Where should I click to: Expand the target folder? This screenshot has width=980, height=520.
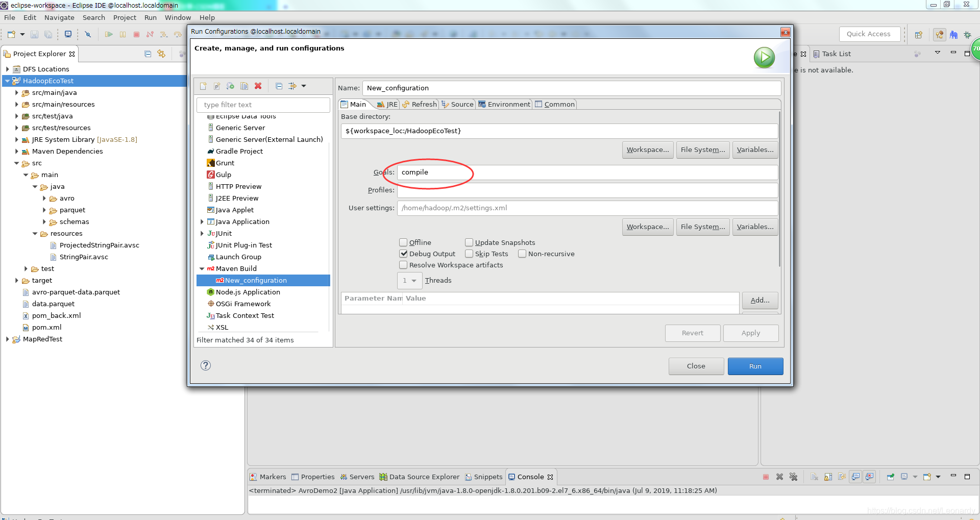coord(16,280)
